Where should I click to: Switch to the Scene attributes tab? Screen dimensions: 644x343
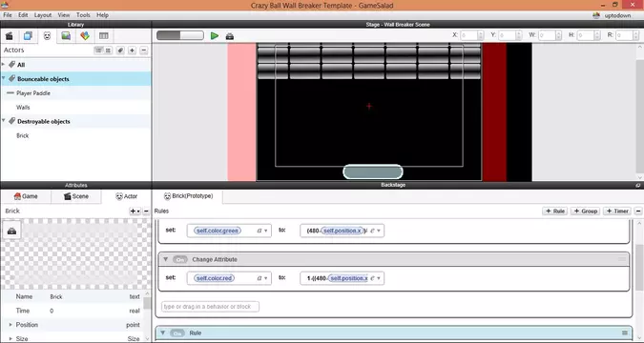pos(76,196)
